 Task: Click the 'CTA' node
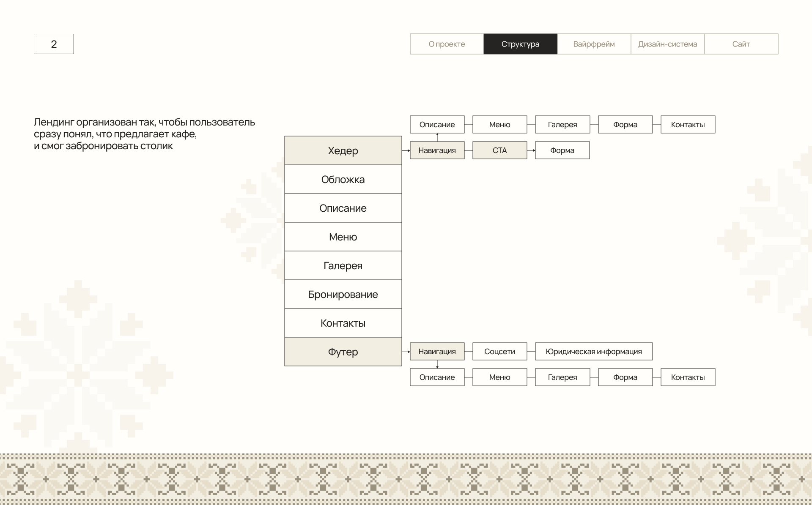click(499, 150)
